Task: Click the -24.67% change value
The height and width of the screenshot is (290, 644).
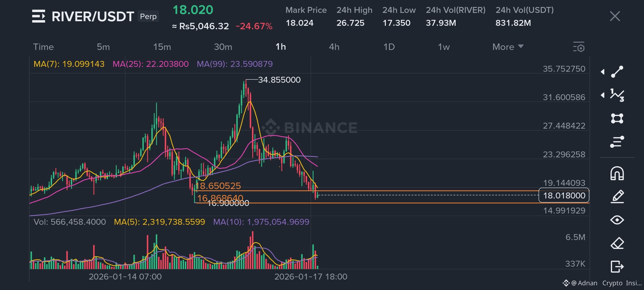Action: pos(254,26)
